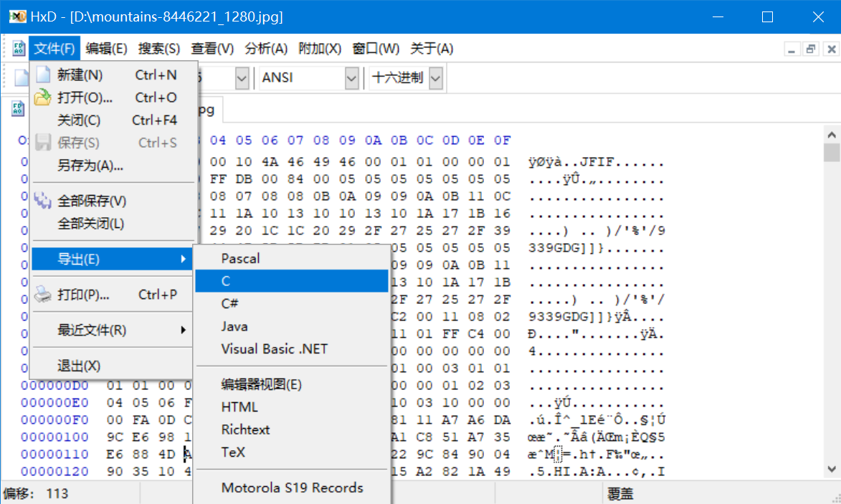The height and width of the screenshot is (504, 841).
Task: Expand the 十六进制 number base dropdown
Action: (435, 77)
